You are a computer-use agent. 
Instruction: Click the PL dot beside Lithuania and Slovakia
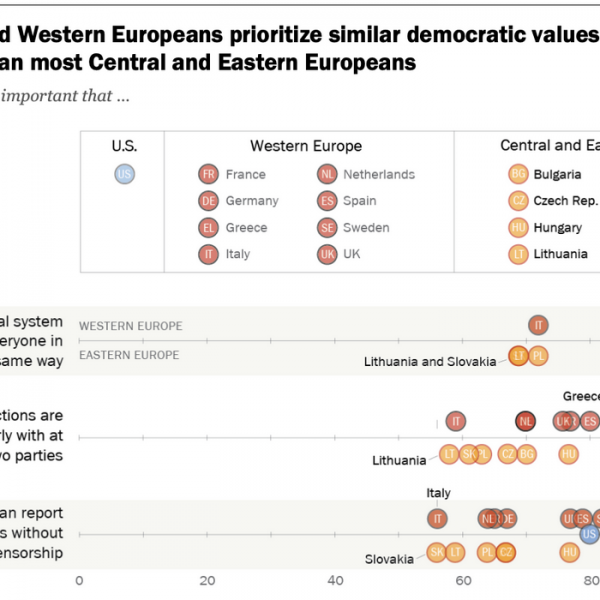click(539, 355)
